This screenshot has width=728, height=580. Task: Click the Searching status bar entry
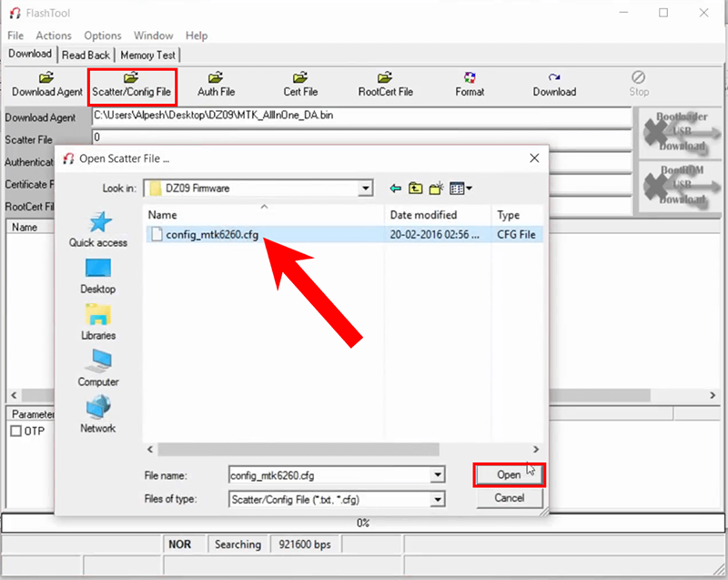coord(238,544)
